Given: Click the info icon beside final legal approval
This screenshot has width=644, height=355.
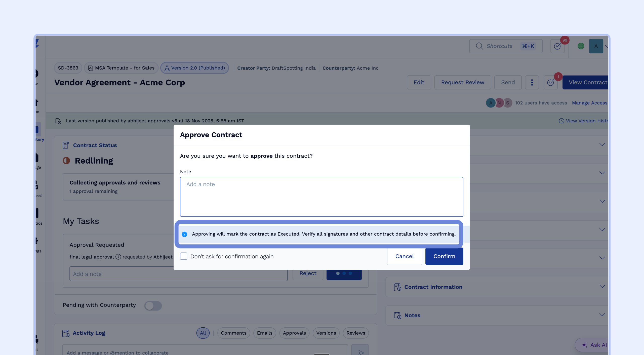Looking at the screenshot, I should pyautogui.click(x=118, y=257).
